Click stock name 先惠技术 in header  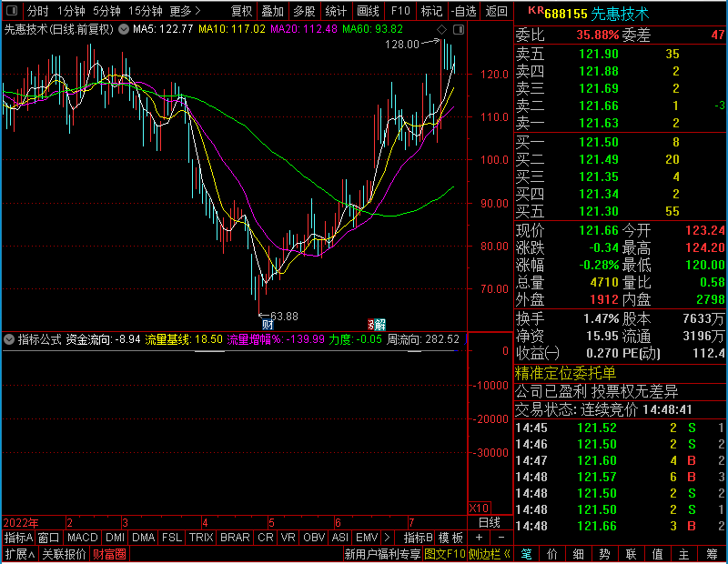click(620, 14)
